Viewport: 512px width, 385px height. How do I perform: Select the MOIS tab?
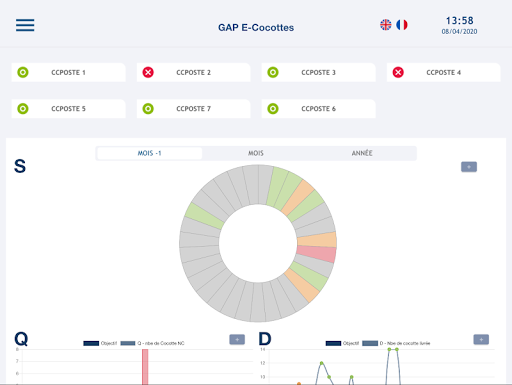(x=256, y=153)
